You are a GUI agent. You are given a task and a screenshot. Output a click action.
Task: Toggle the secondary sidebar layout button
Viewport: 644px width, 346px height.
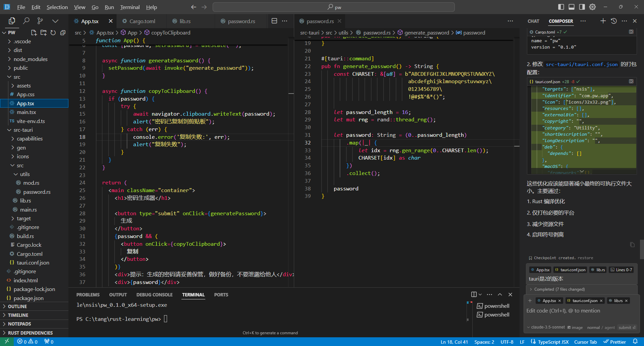582,7
